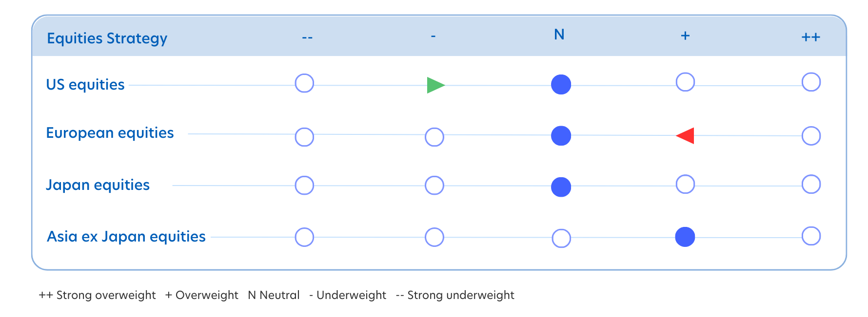Click the US equities row label

(x=85, y=85)
